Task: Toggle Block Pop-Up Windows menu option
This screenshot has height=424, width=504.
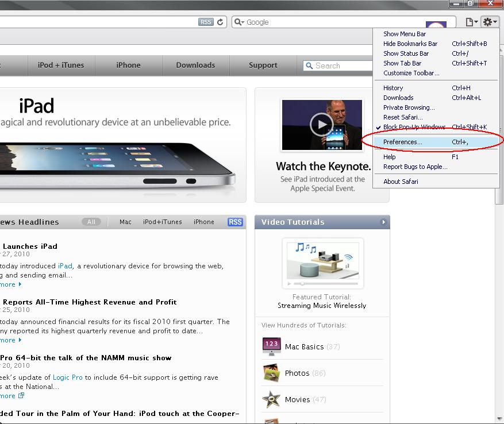Action: click(x=414, y=127)
